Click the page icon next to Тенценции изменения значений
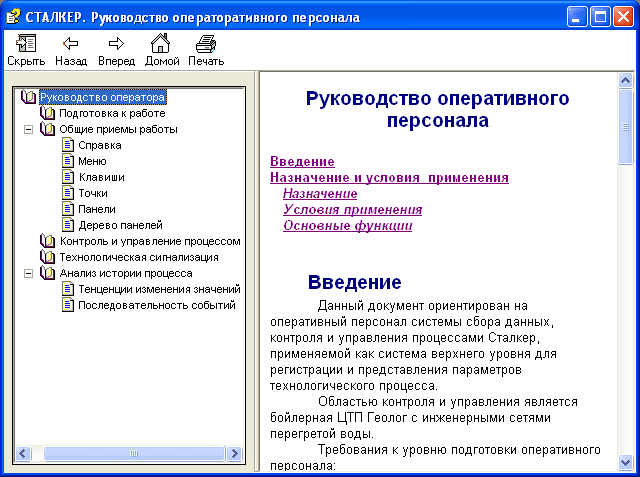 point(68,288)
